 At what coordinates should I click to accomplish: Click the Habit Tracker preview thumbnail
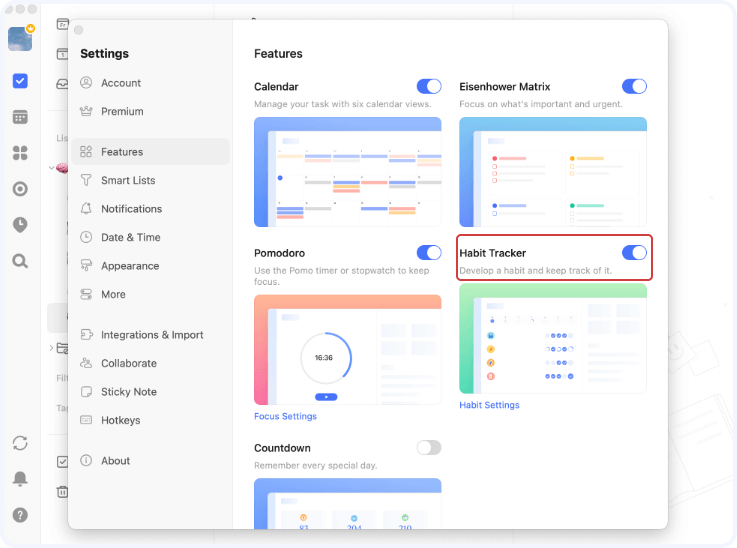[553, 338]
